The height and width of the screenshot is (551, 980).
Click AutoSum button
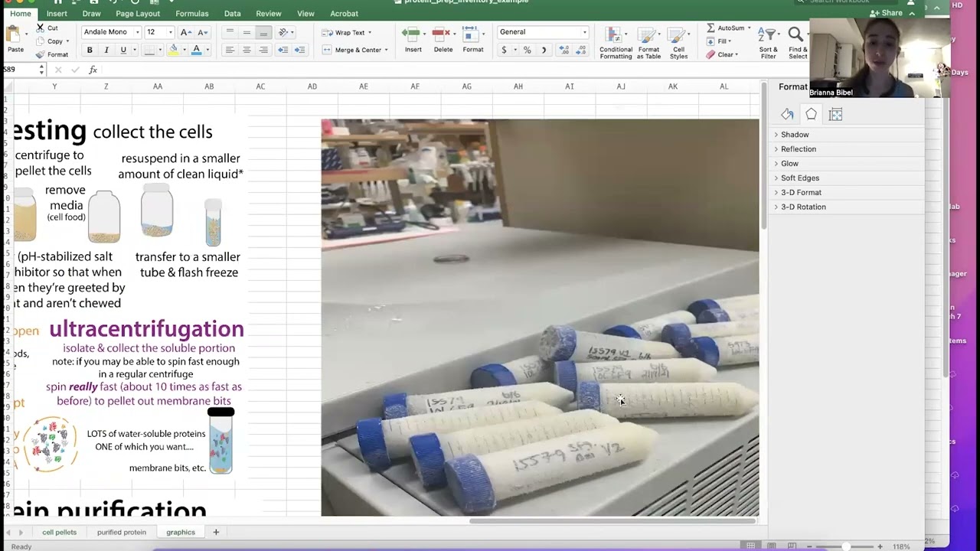(x=727, y=28)
